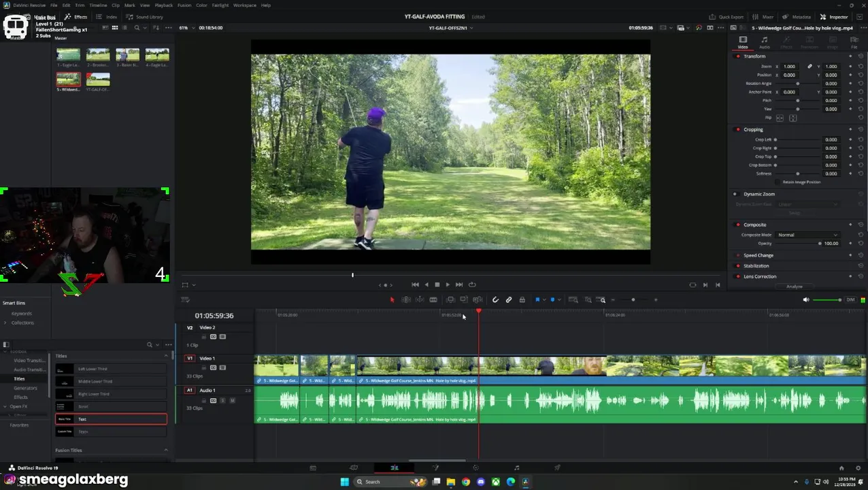This screenshot has width=868, height=490.
Task: Switch to the Video tab in Inspector
Action: click(743, 42)
